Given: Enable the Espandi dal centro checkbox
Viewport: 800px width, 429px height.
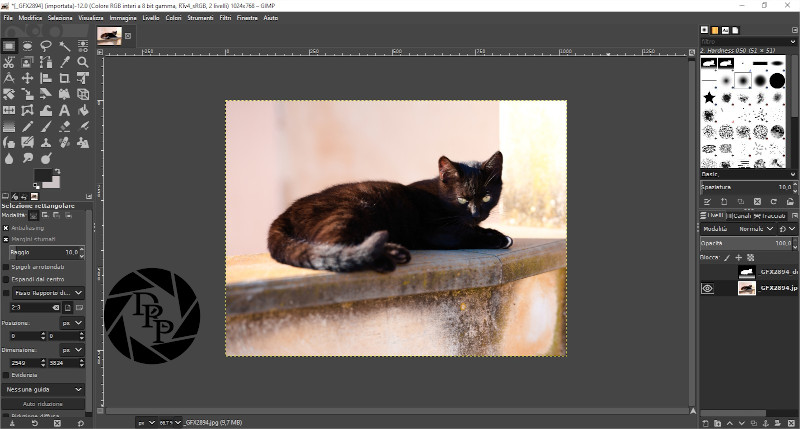Looking at the screenshot, I should click(6, 279).
